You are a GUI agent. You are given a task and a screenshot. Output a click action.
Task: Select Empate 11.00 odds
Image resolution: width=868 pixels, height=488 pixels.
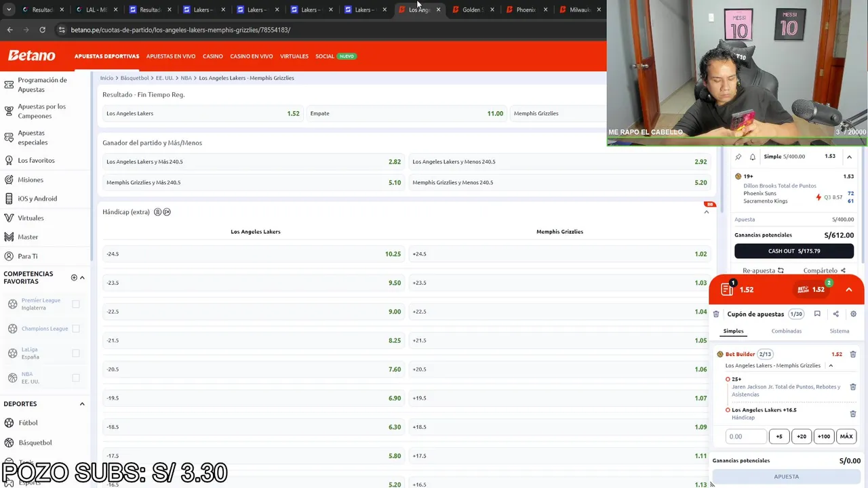point(406,113)
